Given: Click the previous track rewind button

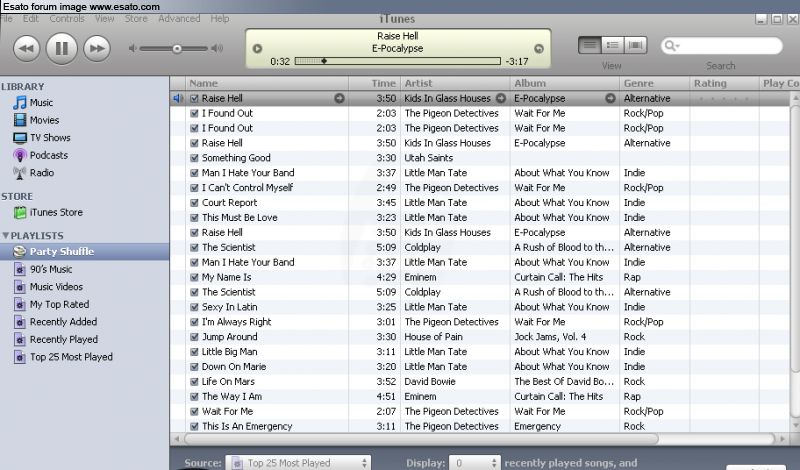Looking at the screenshot, I should pos(26,49).
